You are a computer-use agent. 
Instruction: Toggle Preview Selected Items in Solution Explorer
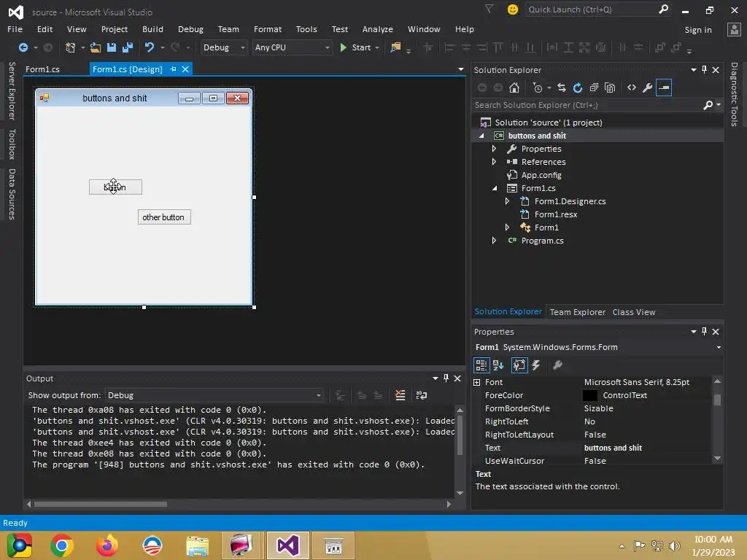tap(664, 87)
